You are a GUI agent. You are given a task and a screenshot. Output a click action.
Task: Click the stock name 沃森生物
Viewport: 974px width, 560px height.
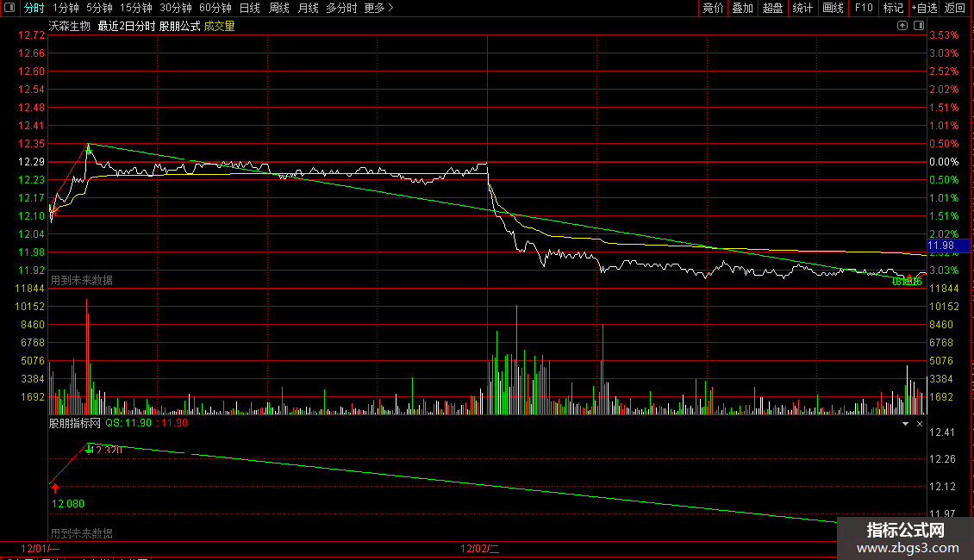70,26
